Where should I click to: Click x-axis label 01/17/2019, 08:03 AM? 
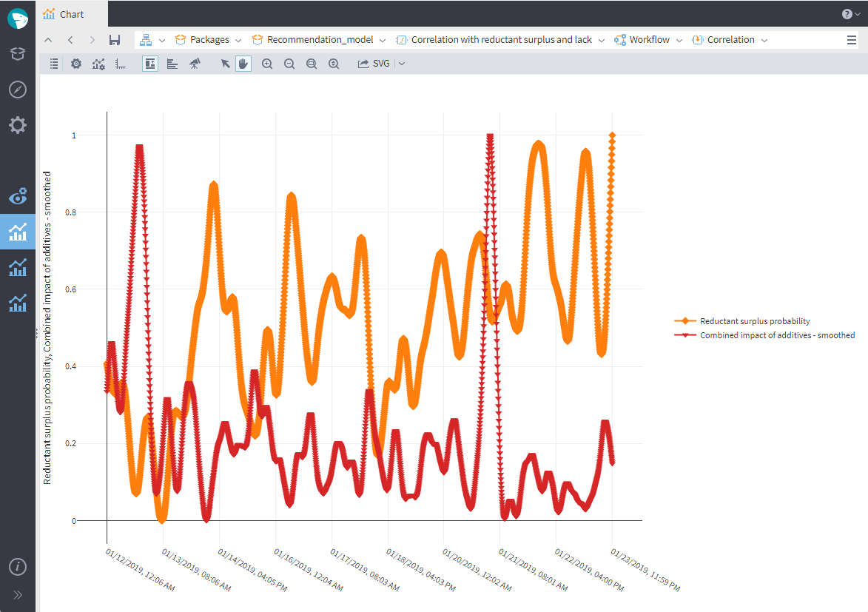pyautogui.click(x=365, y=570)
